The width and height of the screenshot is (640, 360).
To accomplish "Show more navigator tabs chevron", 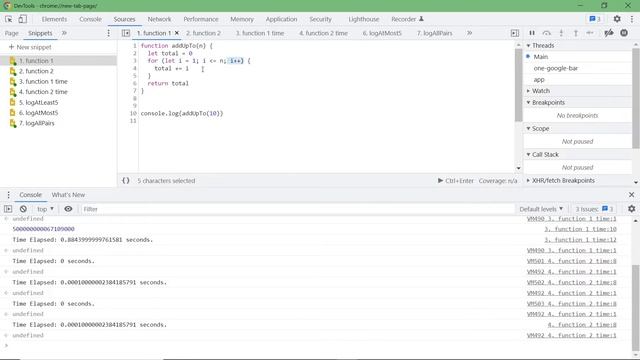I will pos(64,33).
